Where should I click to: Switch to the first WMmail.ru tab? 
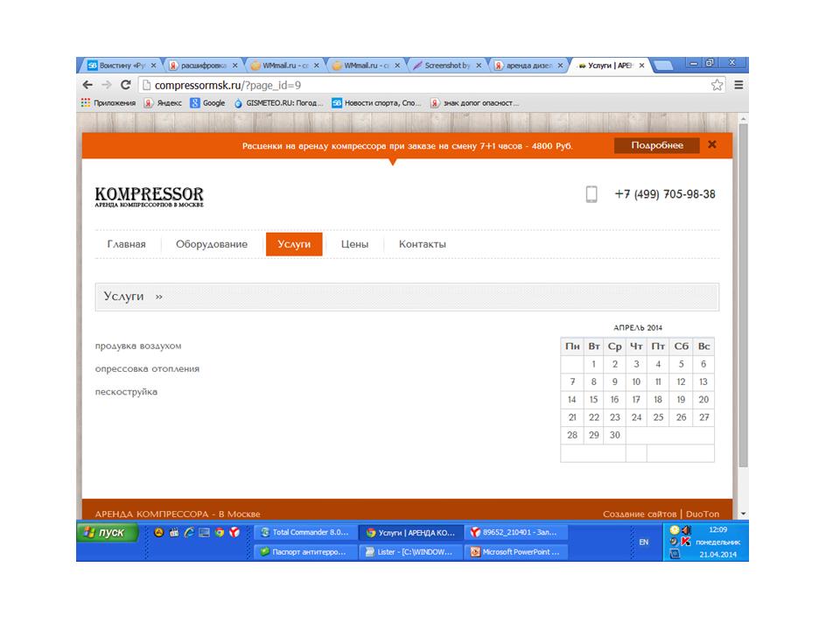tap(285, 66)
